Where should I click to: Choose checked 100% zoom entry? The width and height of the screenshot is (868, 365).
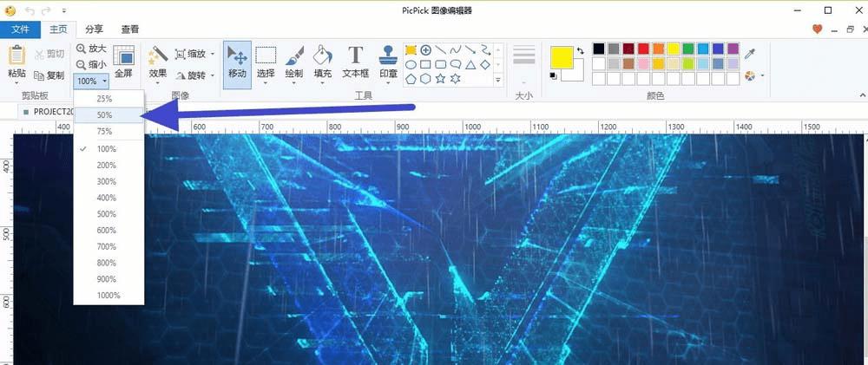click(x=108, y=149)
